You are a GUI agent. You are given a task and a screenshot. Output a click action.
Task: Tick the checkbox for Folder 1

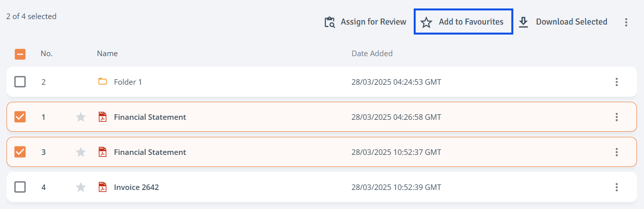point(20,81)
